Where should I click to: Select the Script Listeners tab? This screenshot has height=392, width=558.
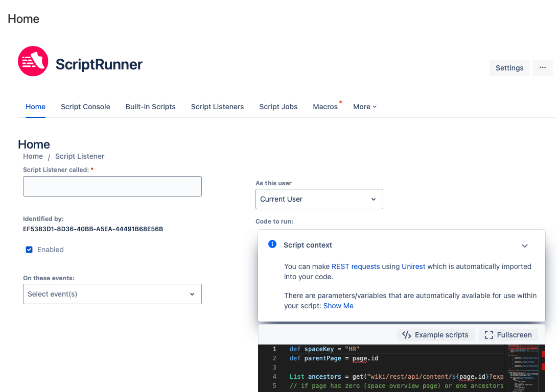(x=218, y=107)
